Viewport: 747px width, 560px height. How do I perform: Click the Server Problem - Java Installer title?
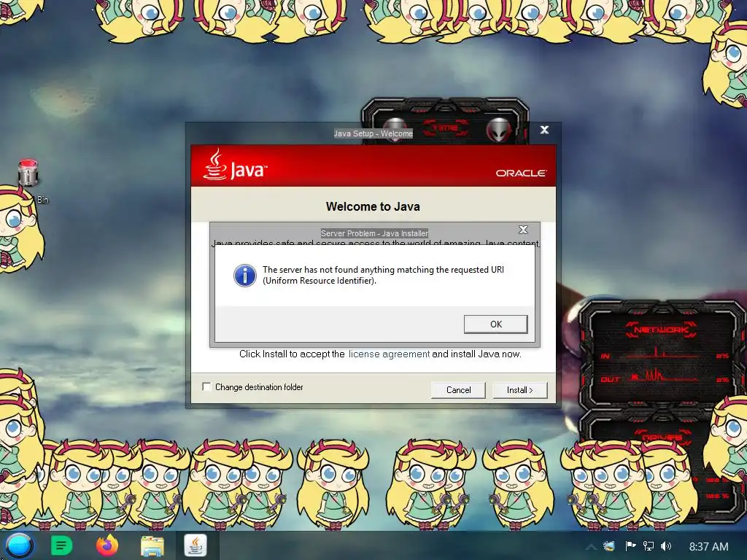click(374, 233)
